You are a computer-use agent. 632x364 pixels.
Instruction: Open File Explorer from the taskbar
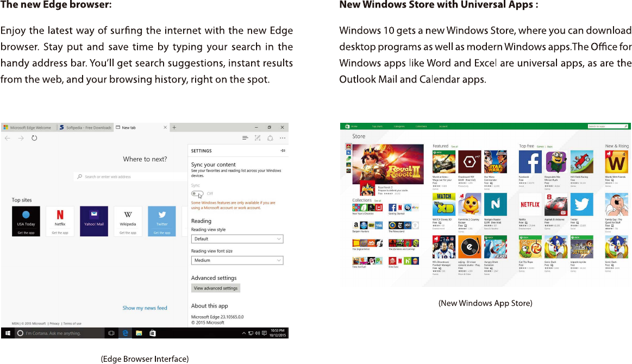coord(139,334)
